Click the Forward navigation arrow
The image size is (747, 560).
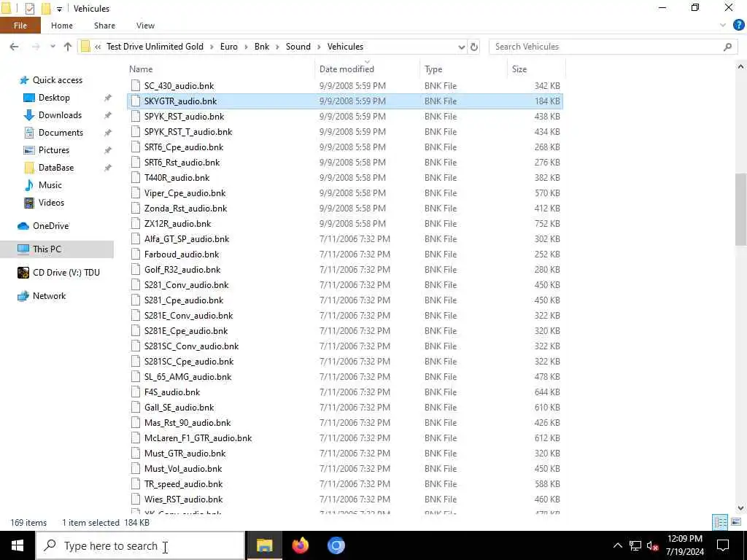(x=36, y=47)
